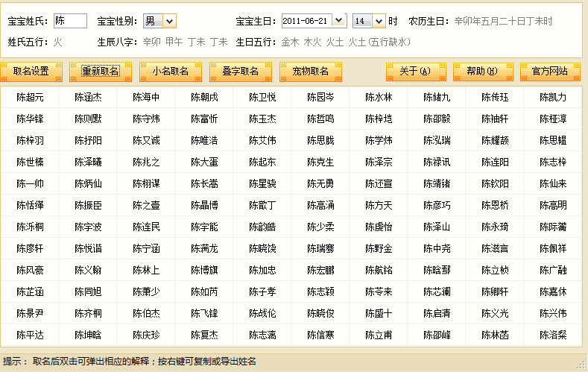Select the name 陈宏鹏
The height and width of the screenshot is (372, 588).
tap(320, 270)
